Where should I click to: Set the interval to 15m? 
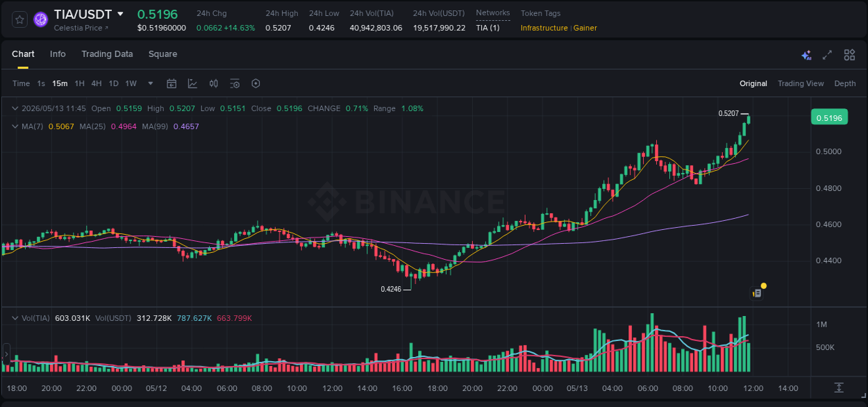coord(60,83)
